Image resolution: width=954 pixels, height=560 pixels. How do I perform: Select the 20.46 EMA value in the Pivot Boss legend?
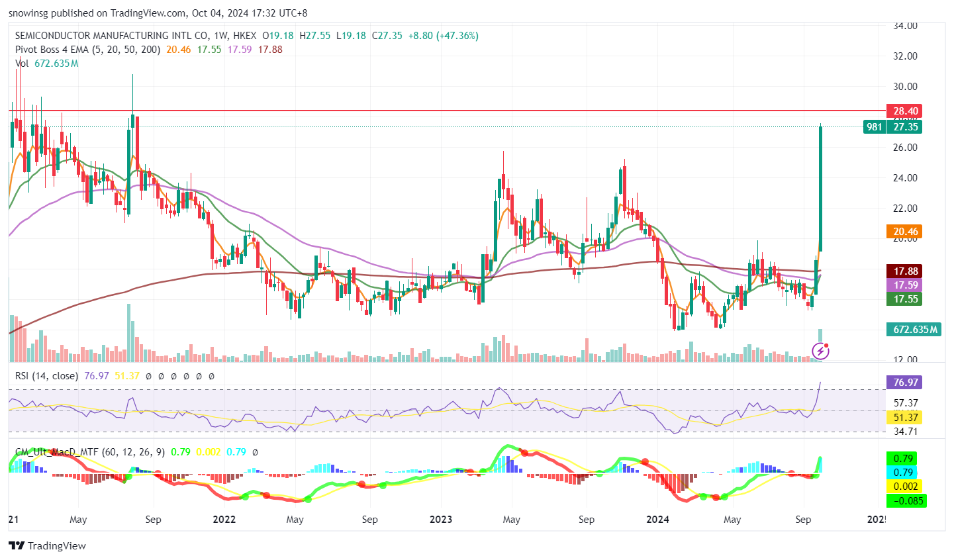click(x=179, y=50)
